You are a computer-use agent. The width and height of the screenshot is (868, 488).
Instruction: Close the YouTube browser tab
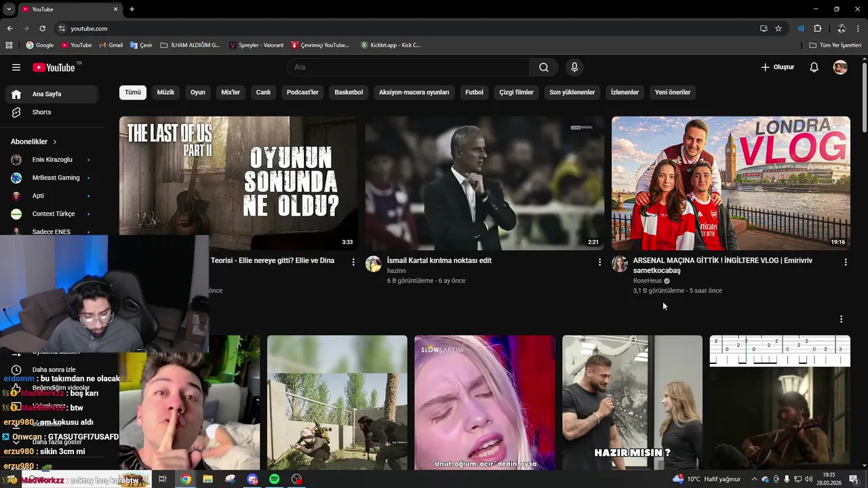[115, 9]
